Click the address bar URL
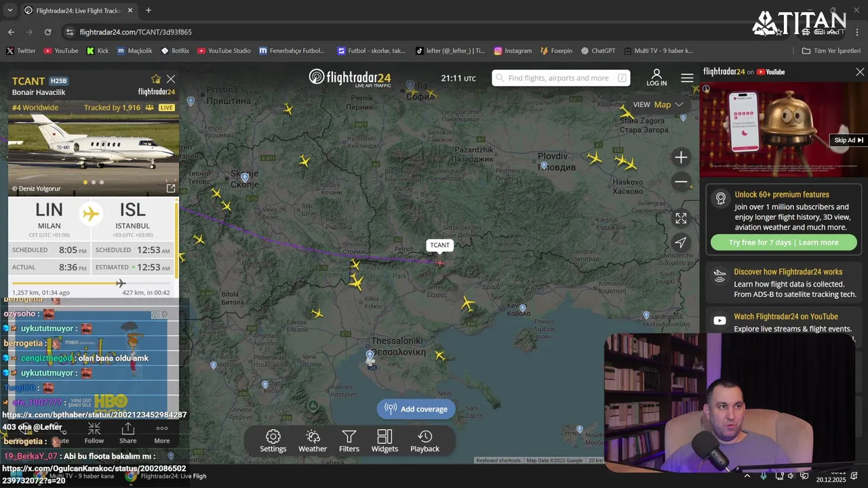Image resolution: width=868 pixels, height=488 pixels. tap(136, 32)
